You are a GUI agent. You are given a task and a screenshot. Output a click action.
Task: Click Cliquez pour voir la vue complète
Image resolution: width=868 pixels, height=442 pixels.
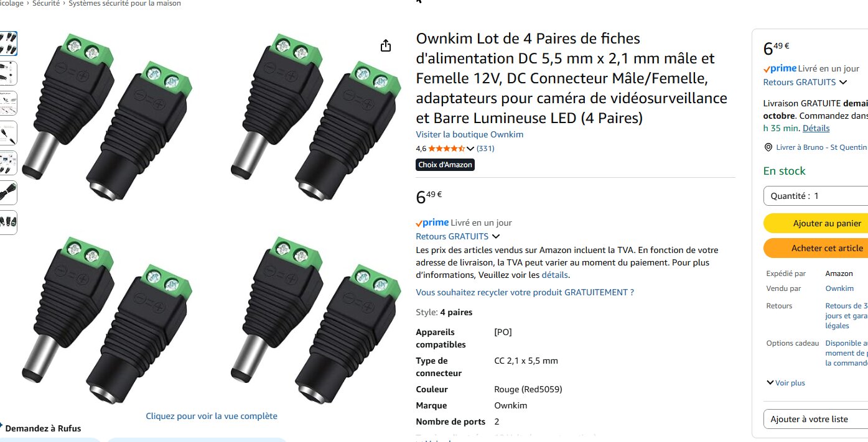coord(212,416)
